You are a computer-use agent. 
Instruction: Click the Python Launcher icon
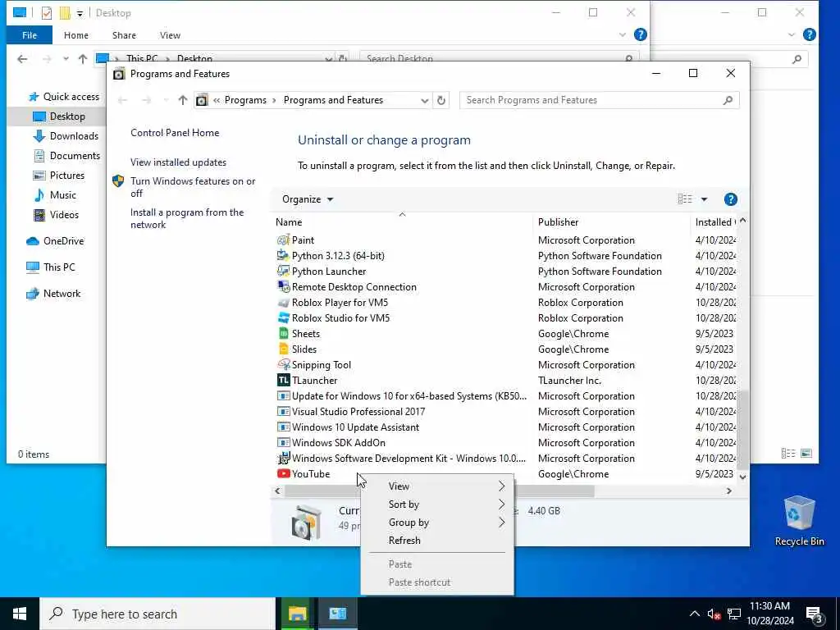click(x=283, y=271)
